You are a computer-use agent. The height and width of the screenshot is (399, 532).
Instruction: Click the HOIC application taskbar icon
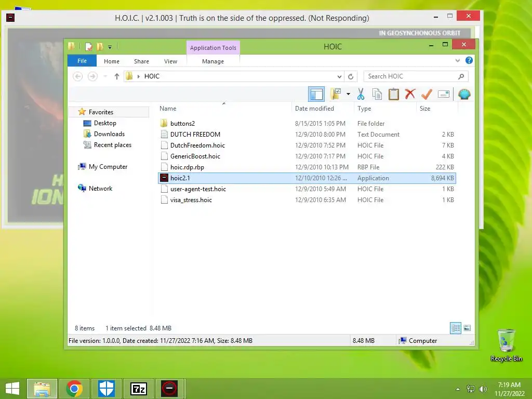pos(170,389)
